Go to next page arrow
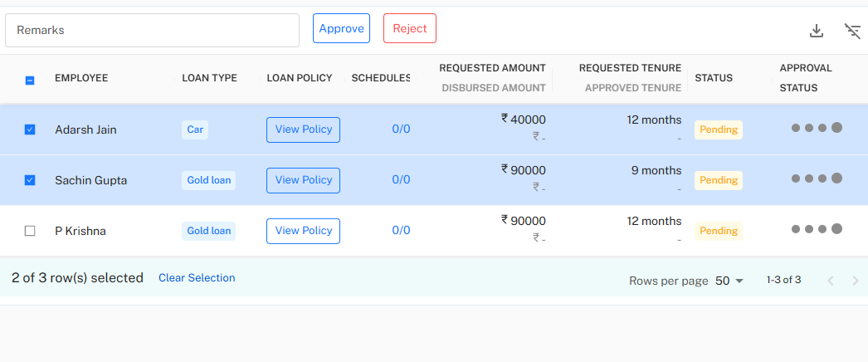This screenshot has width=868, height=362. point(856,281)
